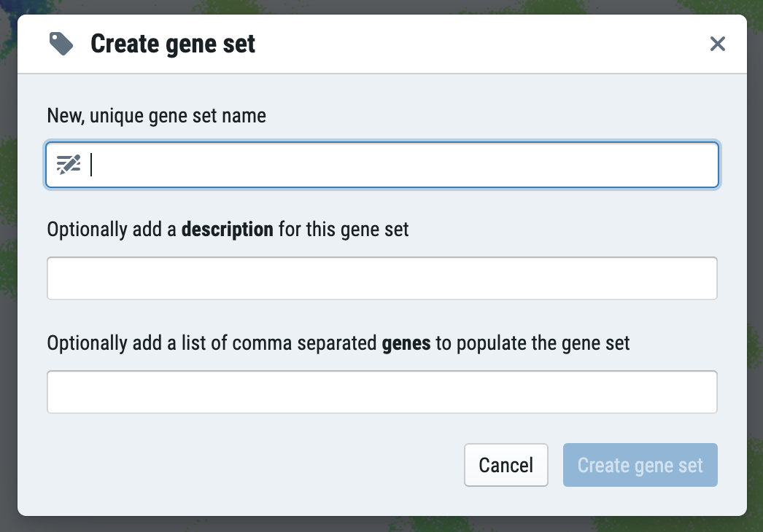This screenshot has width=763, height=532.
Task: Select the comma separated genes input box
Action: pos(382,392)
